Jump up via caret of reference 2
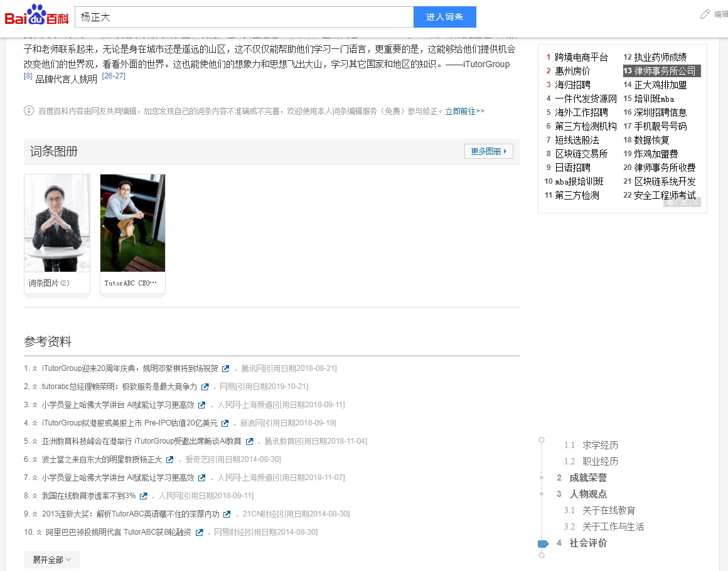 [x=35, y=387]
